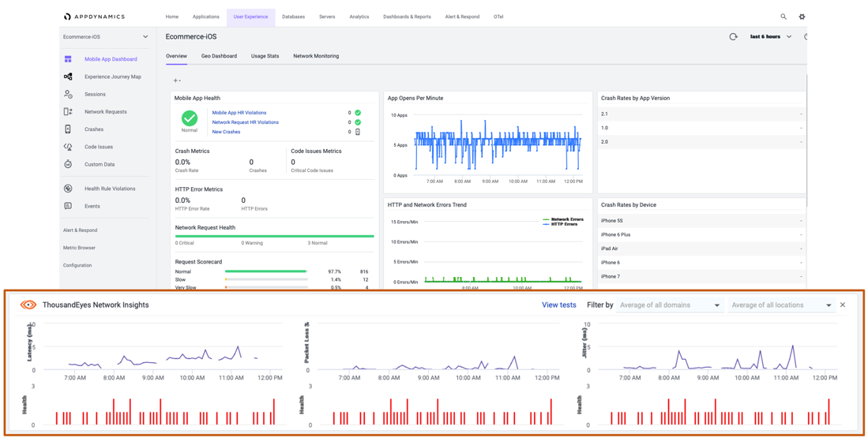Click the New Crashes device icon
The image size is (868, 445).
[358, 132]
